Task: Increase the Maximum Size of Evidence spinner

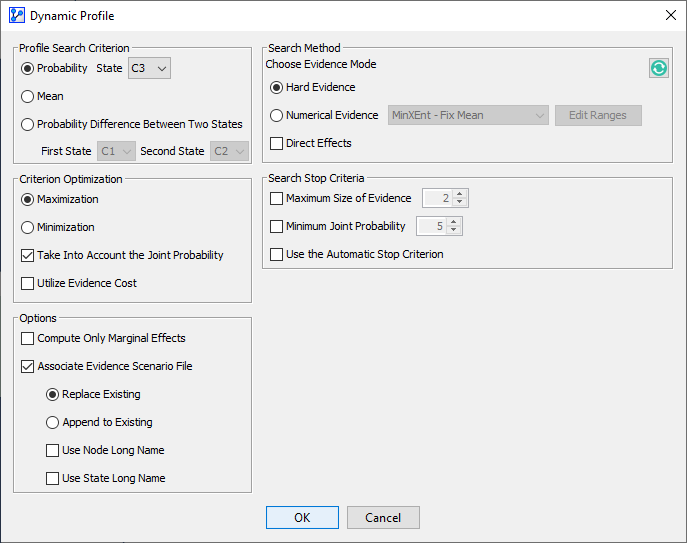Action: pyautogui.click(x=459, y=194)
